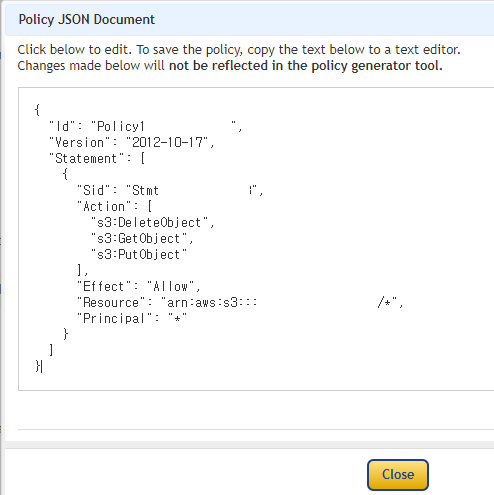Screen dimensions: 494x495
Task: Click the Policy JSON Document title
Action: (87, 20)
